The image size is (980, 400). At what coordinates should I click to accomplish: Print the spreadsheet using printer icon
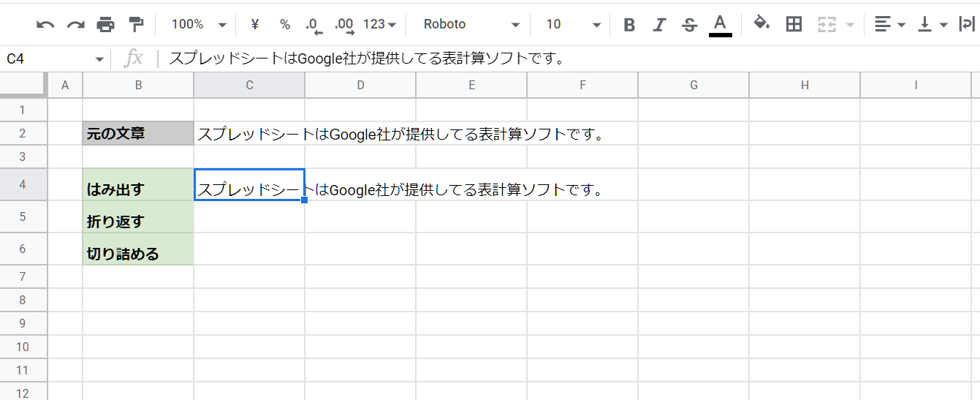pyautogui.click(x=106, y=24)
